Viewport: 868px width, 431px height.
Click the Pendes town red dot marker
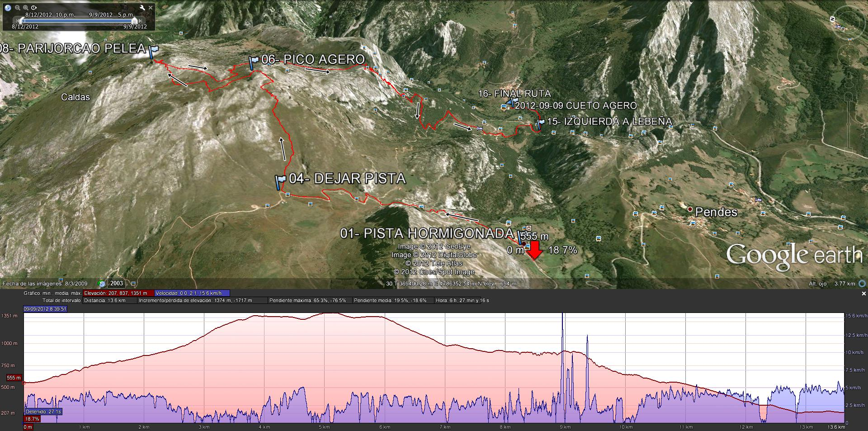pos(690,209)
